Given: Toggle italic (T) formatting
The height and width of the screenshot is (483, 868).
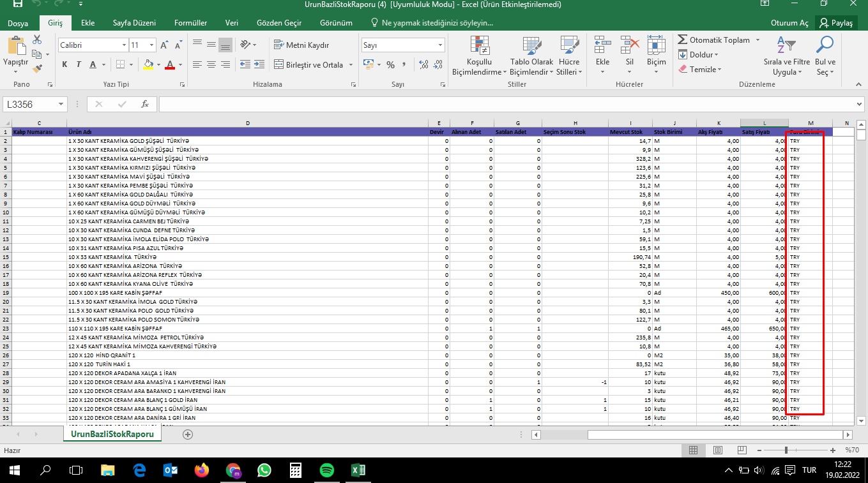Looking at the screenshot, I should 79,64.
